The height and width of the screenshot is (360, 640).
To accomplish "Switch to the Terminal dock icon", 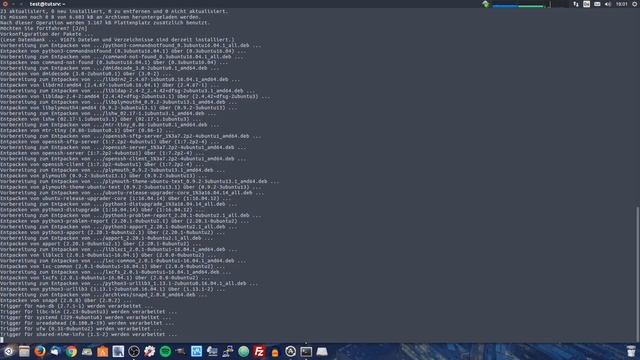I will [306, 351].
